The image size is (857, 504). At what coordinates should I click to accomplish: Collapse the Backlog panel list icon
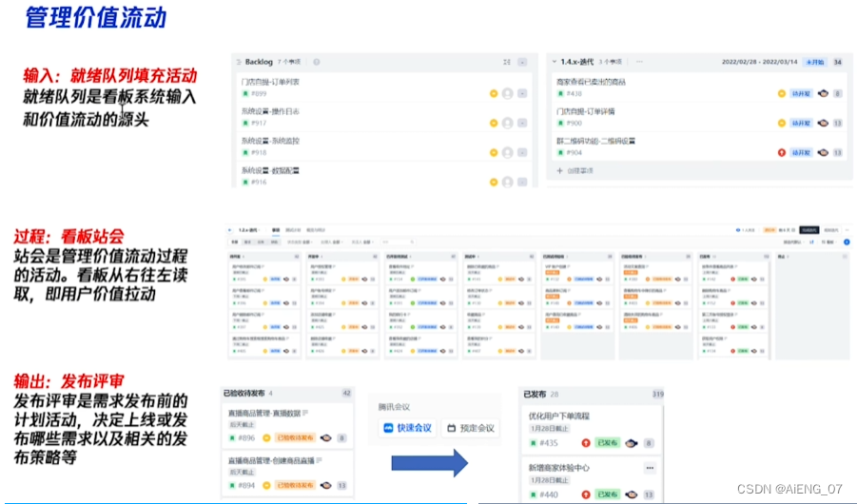tap(239, 63)
